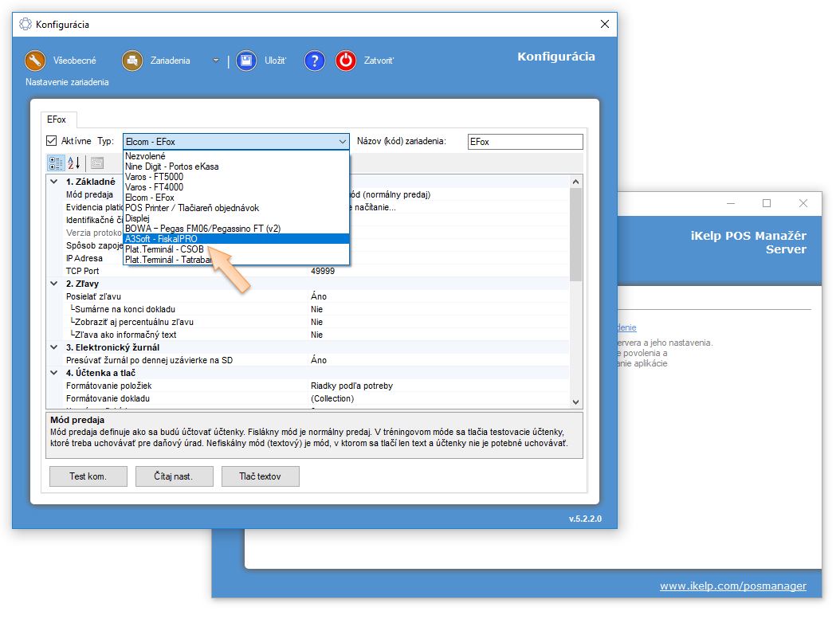Click the Uložiť floppy disk icon

(x=246, y=61)
